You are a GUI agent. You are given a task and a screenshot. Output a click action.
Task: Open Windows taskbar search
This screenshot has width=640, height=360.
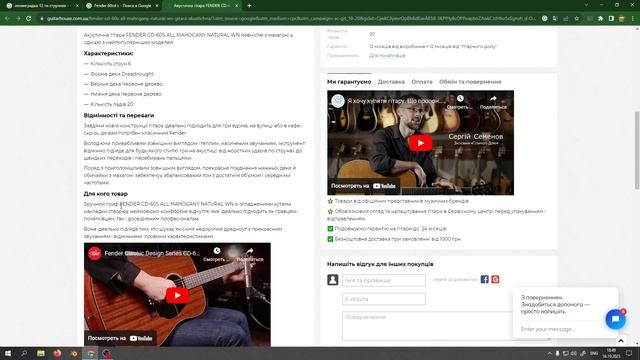tap(24, 353)
